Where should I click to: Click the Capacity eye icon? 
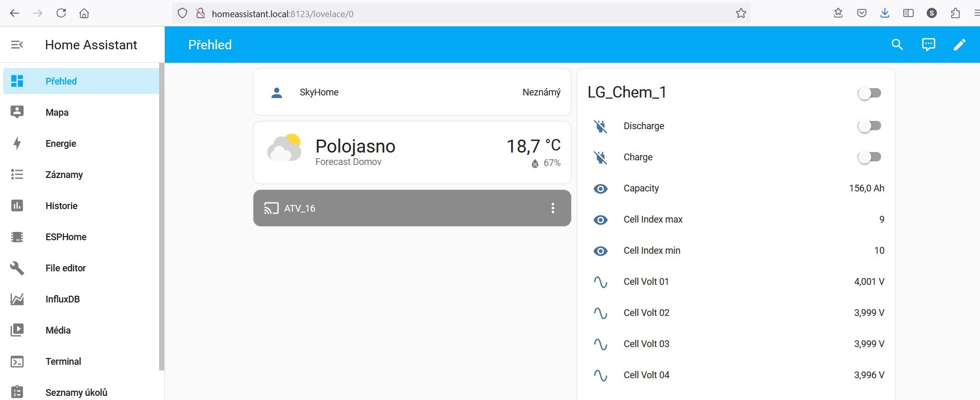click(600, 188)
